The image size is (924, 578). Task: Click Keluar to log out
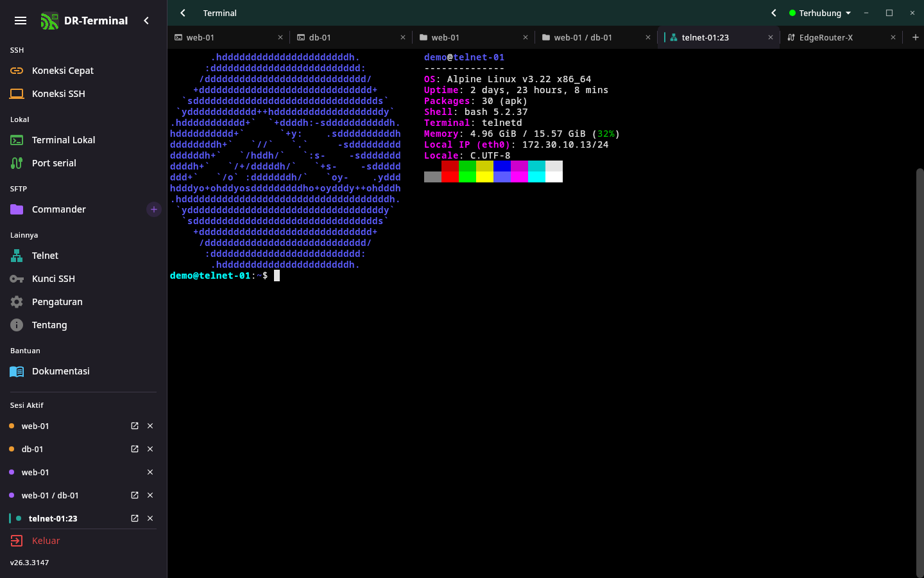(83, 541)
